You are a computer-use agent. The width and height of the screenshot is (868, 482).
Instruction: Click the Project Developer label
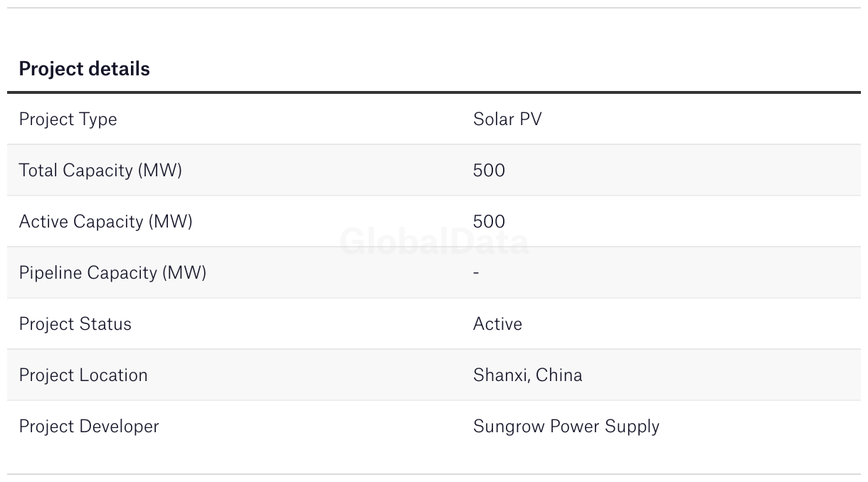[x=89, y=427]
